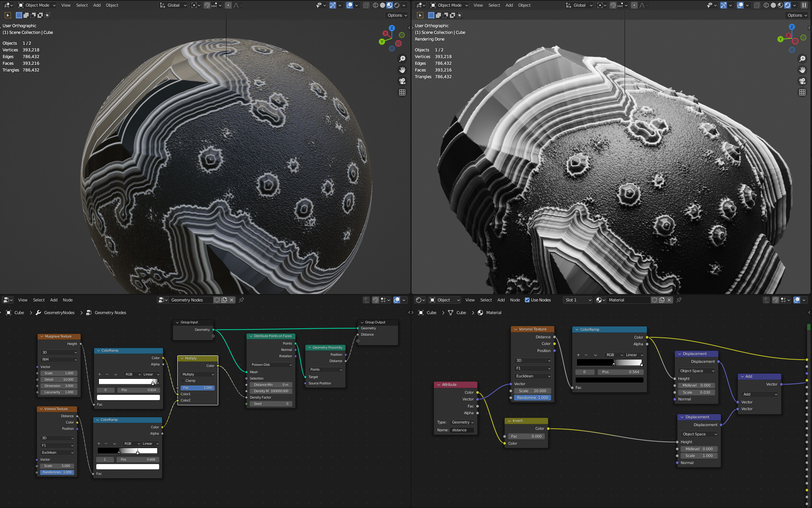
Task: Open Object Mode dropdown in left viewport
Action: [x=37, y=5]
